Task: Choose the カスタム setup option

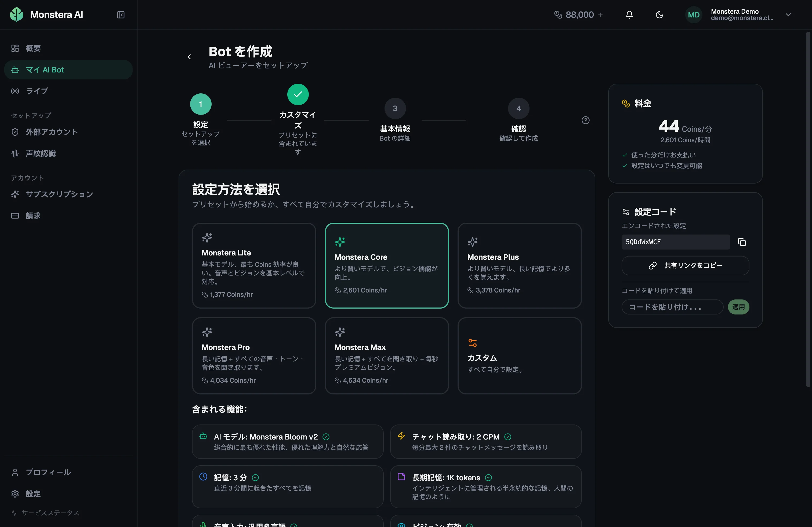Action: click(519, 356)
